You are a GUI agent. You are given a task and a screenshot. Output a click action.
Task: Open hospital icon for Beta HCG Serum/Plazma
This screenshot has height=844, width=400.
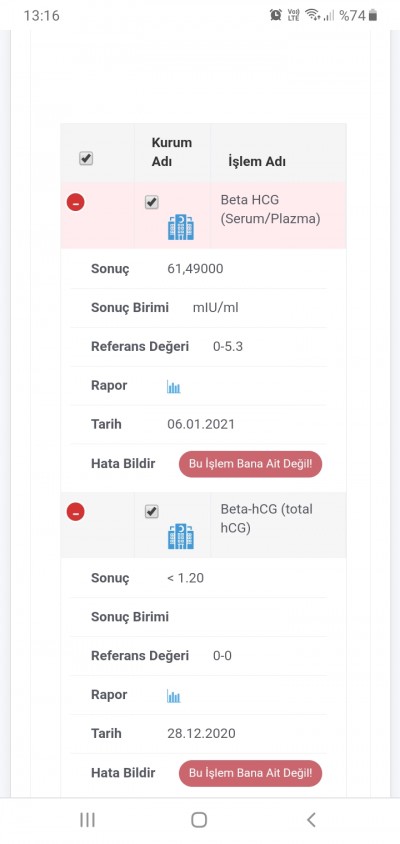(181, 227)
